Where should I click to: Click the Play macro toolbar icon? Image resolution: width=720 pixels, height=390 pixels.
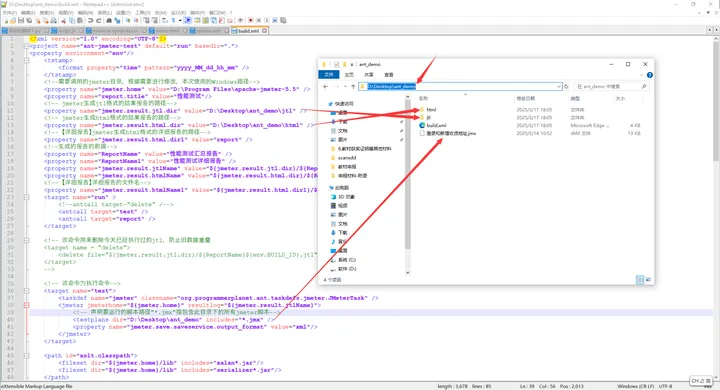click(x=266, y=21)
